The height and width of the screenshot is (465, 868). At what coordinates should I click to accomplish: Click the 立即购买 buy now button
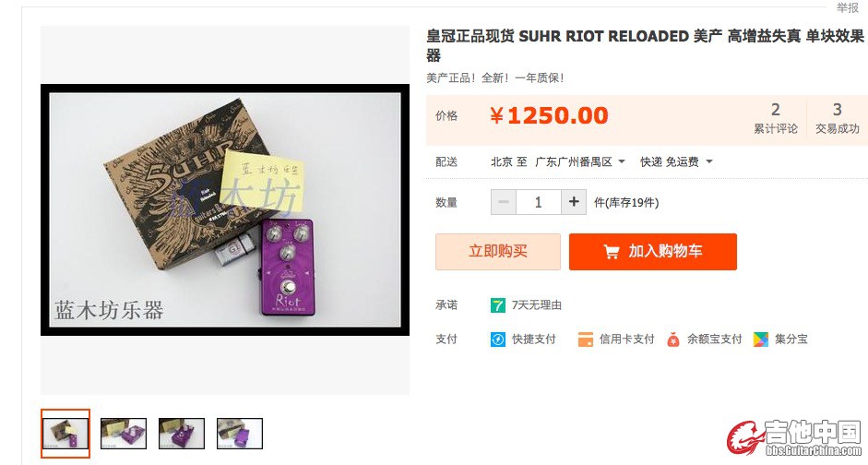[x=498, y=252]
